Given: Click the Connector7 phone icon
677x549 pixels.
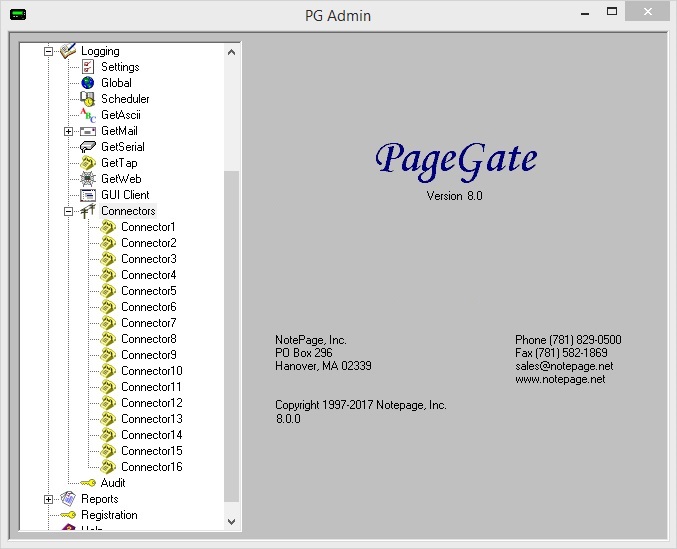Looking at the screenshot, I should pos(108,323).
